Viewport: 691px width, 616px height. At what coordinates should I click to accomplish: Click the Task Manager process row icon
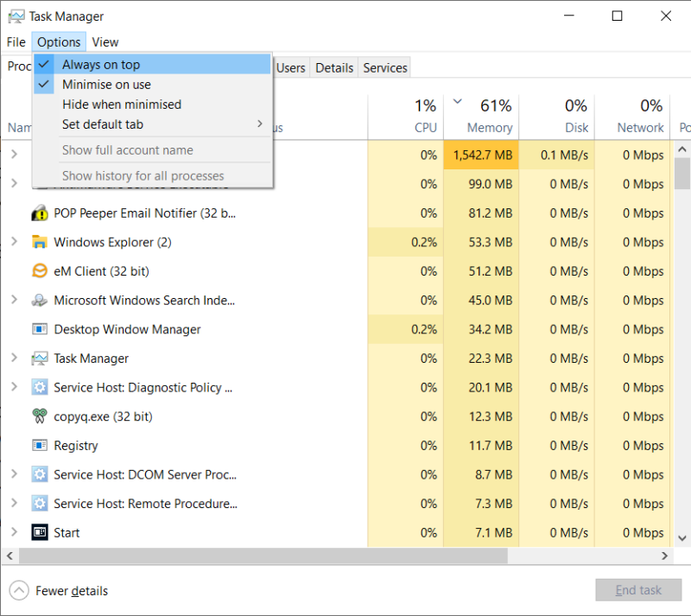40,358
